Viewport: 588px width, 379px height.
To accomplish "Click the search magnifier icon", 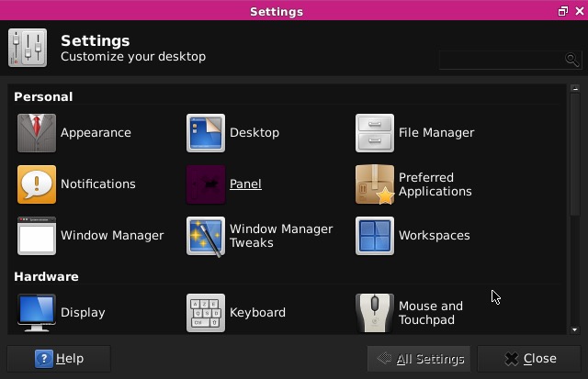I will (x=571, y=60).
